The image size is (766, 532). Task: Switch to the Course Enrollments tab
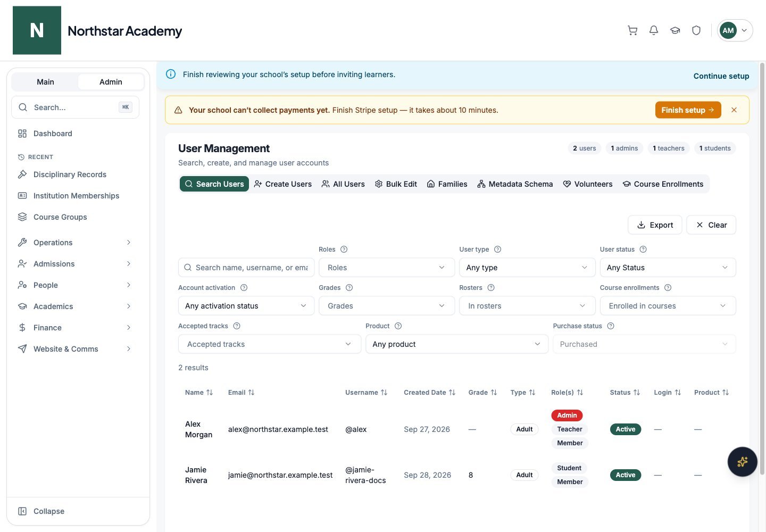click(x=663, y=184)
